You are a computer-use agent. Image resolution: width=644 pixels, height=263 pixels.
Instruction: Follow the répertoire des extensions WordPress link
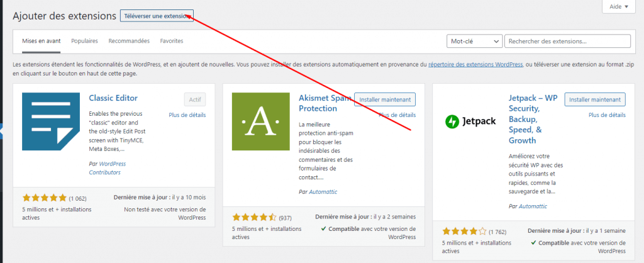point(475,65)
